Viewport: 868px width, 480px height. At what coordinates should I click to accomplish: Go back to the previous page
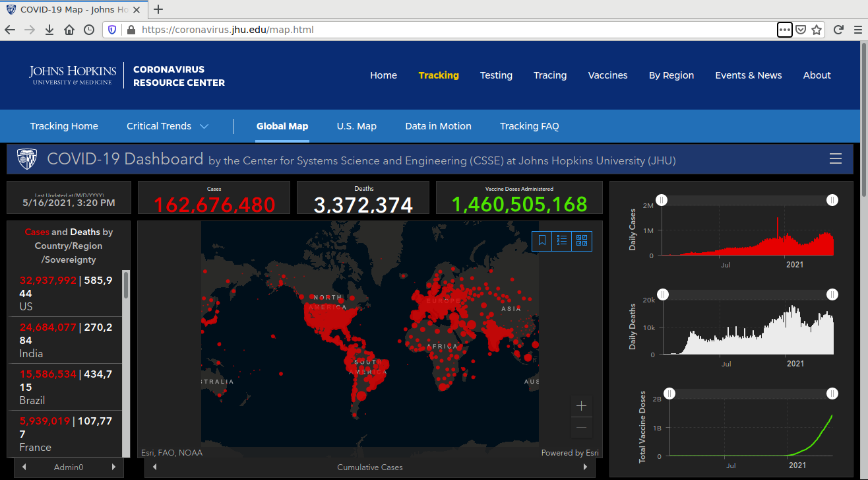coord(10,30)
